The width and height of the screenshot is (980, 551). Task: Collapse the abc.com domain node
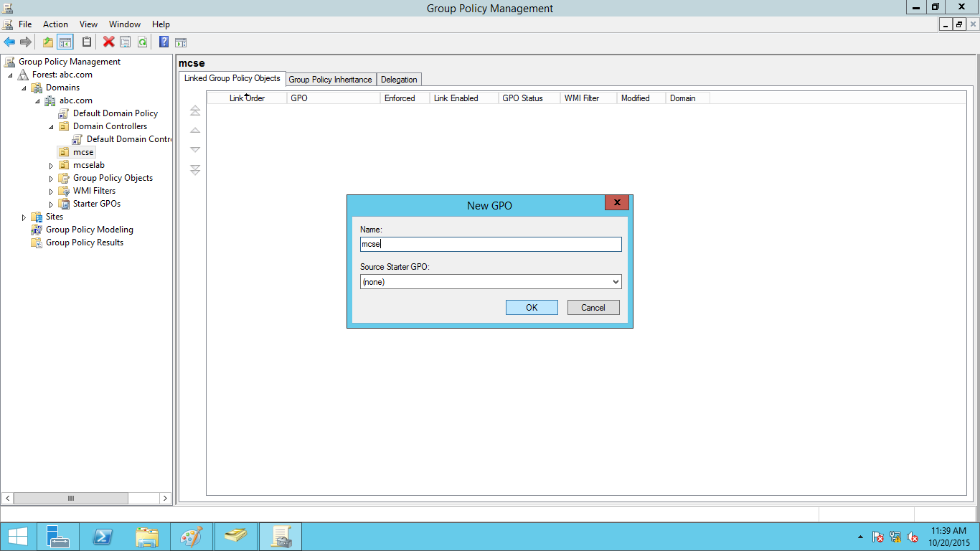tap(37, 101)
